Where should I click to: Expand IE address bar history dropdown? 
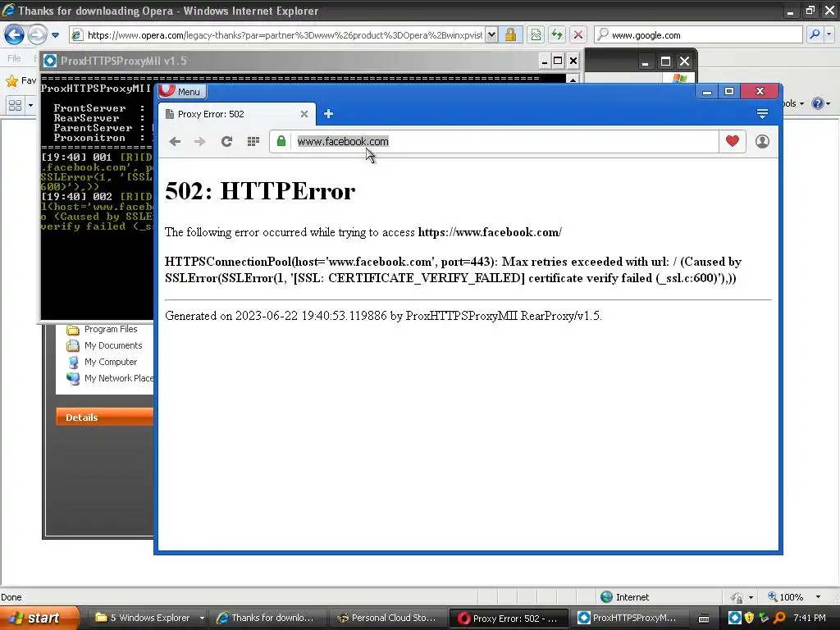click(491, 35)
